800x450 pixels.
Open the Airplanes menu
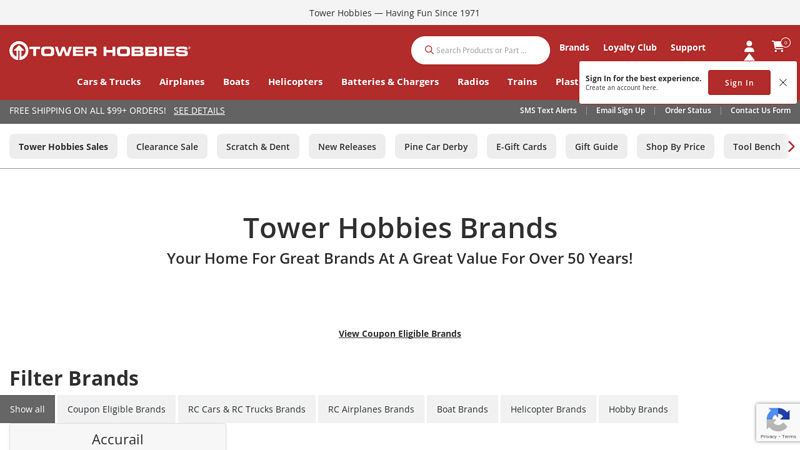pos(181,82)
